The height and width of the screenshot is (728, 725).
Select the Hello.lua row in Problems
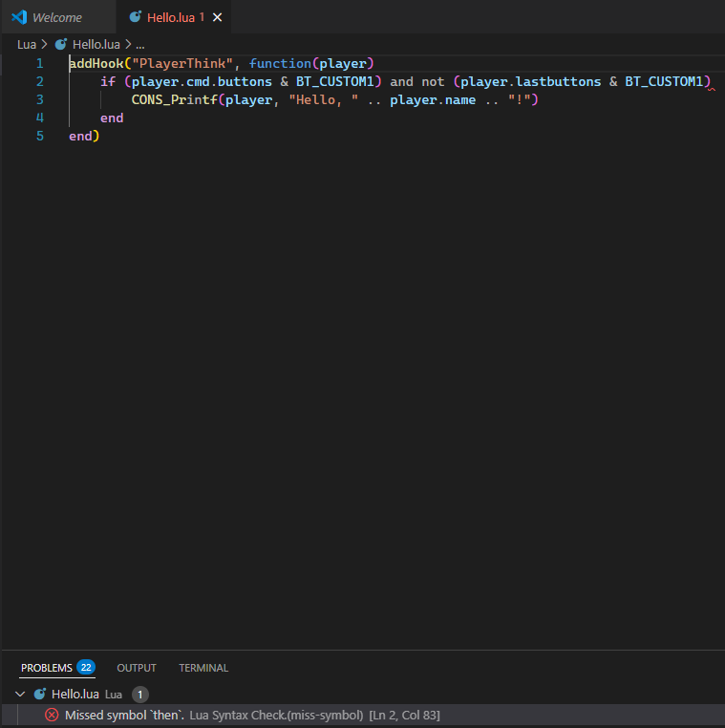(362, 695)
